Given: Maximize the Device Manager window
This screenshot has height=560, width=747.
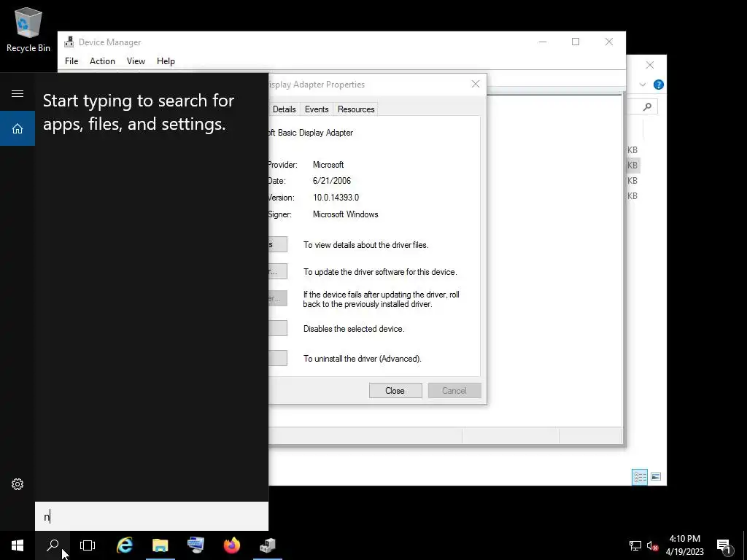Looking at the screenshot, I should [576, 42].
